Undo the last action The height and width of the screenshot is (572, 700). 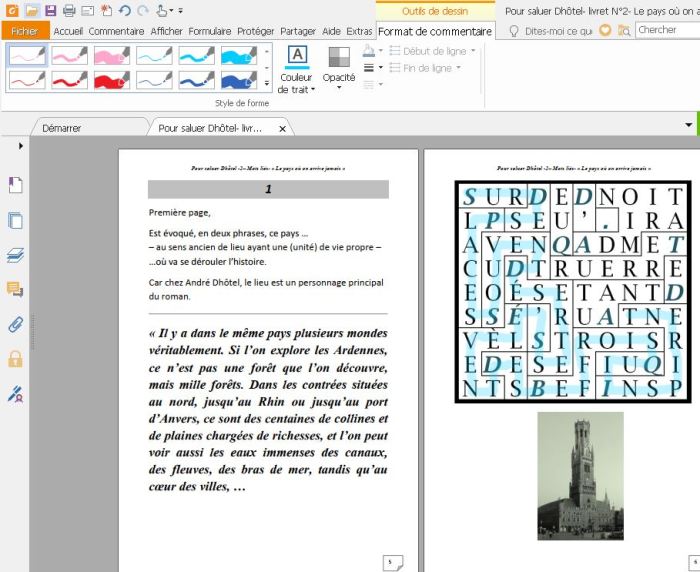[125, 10]
